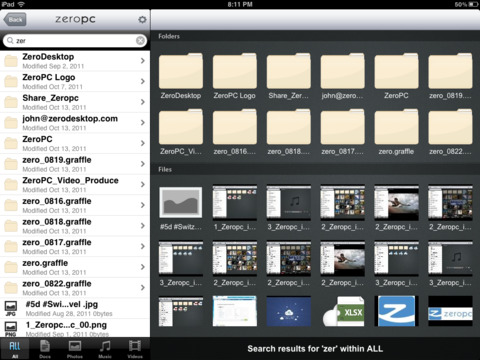This screenshot has height=360, width=480.
Task: Open the 1_Zeropc_i... file thumbnail
Action: (235, 203)
